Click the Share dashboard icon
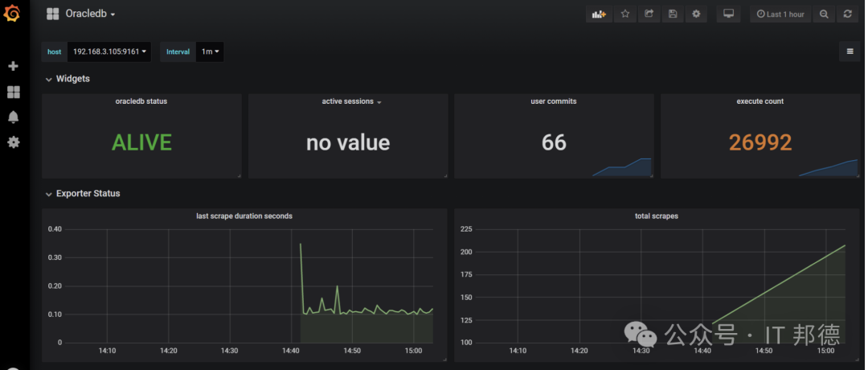The image size is (868, 370). 649,14
